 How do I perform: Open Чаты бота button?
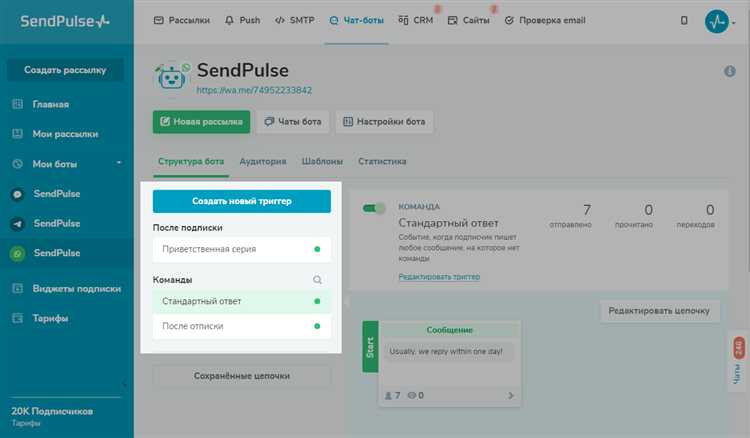click(293, 122)
